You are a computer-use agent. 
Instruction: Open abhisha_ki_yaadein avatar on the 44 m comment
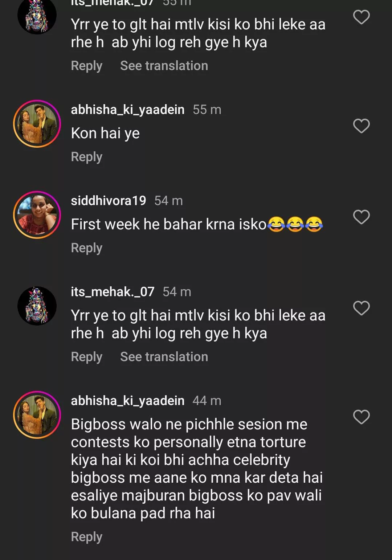pos(37,415)
